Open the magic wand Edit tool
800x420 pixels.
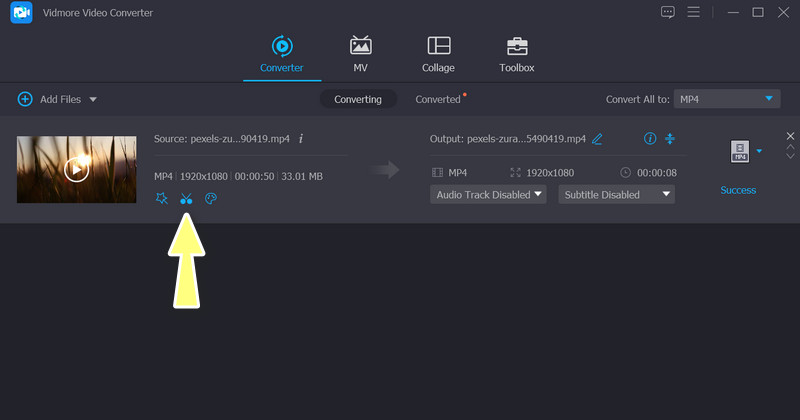click(x=162, y=199)
